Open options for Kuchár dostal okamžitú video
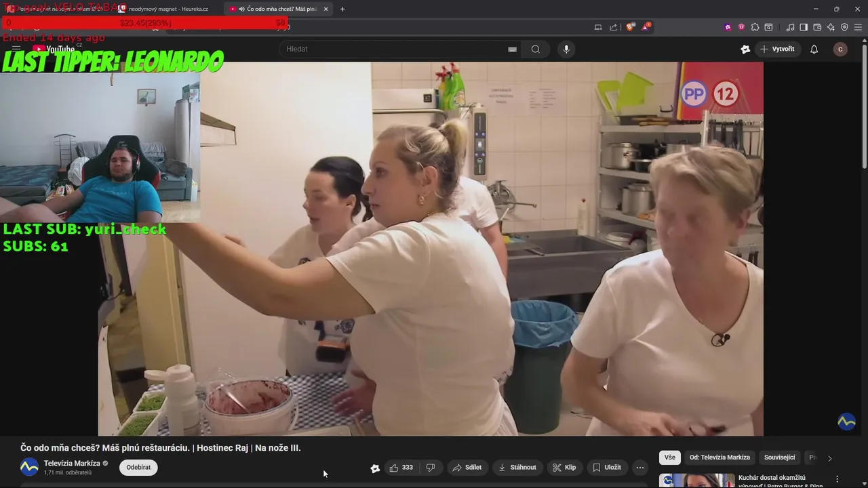The width and height of the screenshot is (868, 488). click(x=837, y=479)
